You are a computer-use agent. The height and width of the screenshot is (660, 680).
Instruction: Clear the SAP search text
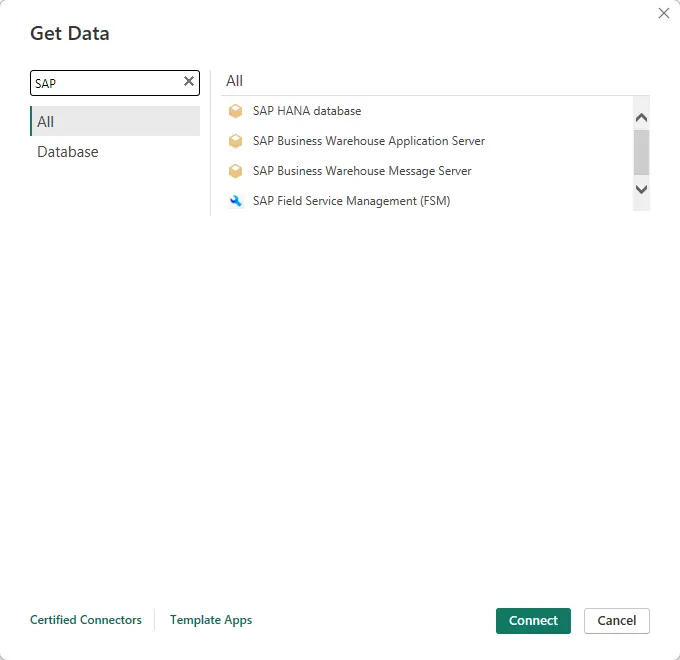pyautogui.click(x=189, y=81)
